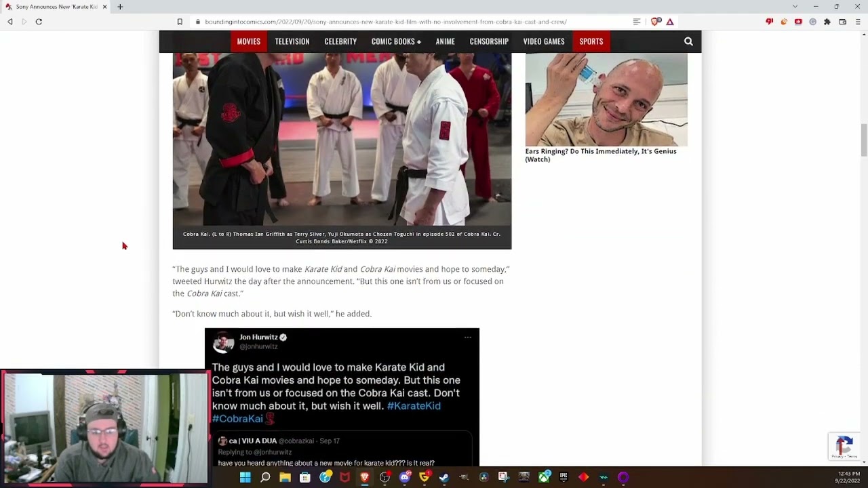Open Snipping Tool from the taskbar

coord(504,477)
